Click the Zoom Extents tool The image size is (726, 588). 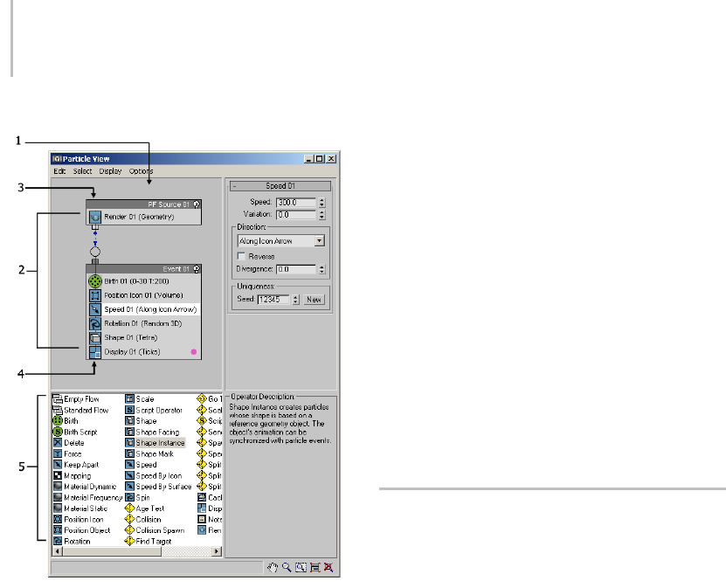pos(315,567)
